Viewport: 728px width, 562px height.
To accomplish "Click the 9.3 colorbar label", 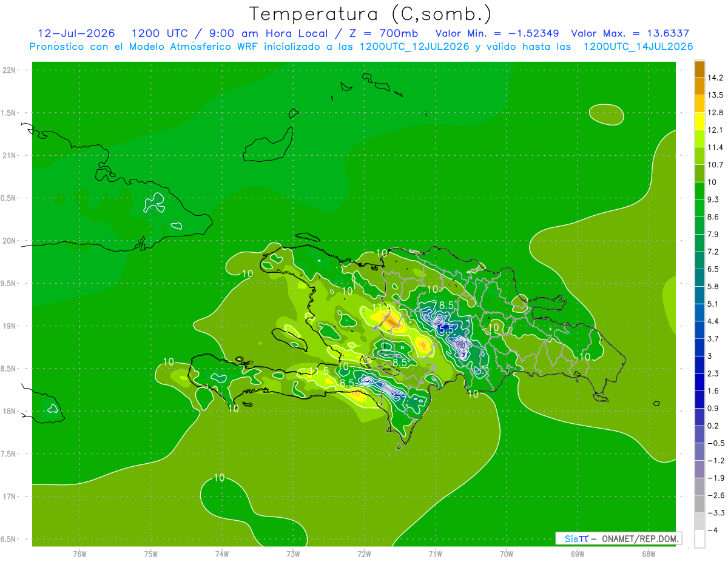I will pos(714,199).
